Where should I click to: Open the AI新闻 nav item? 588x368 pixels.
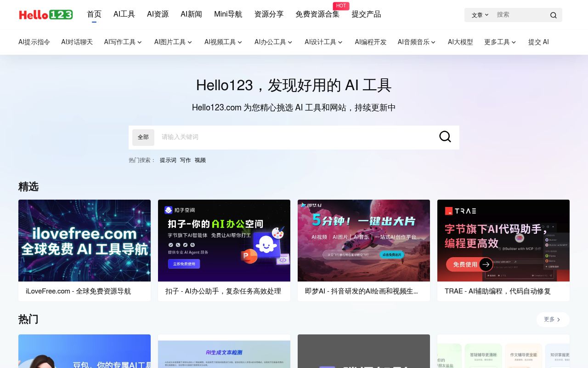tap(191, 14)
